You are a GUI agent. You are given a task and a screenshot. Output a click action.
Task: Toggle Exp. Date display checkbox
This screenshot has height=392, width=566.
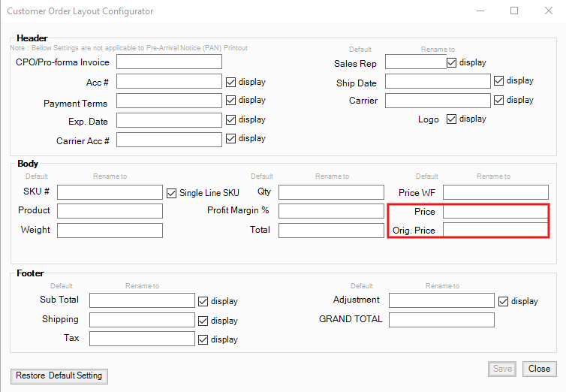[231, 119]
